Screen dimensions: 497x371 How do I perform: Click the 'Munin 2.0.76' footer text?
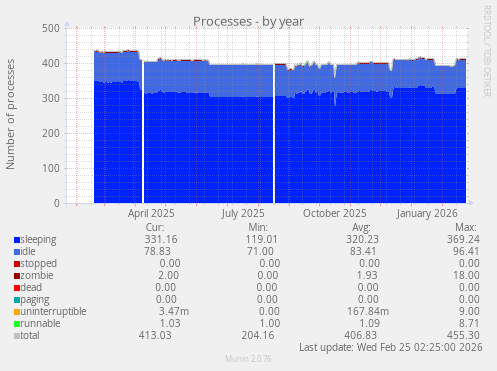point(248,359)
